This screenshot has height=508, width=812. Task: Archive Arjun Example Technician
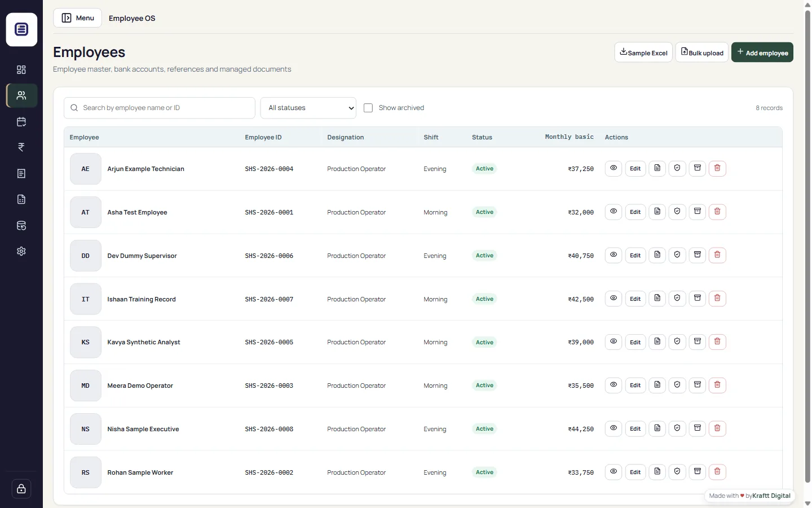click(698, 168)
